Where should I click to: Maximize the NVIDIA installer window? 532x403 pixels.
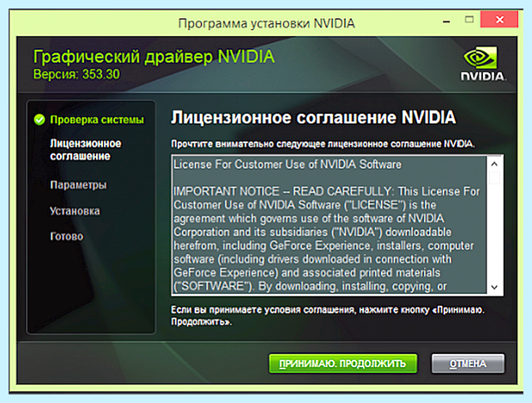(x=469, y=20)
